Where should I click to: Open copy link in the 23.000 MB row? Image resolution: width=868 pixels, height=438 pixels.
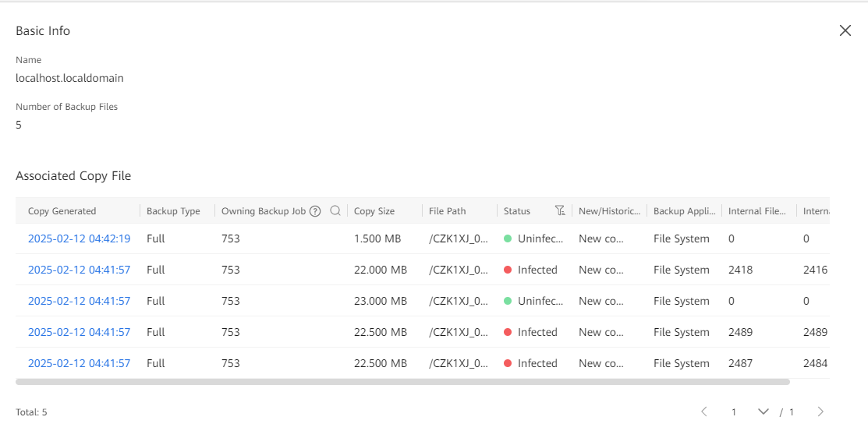(79, 301)
